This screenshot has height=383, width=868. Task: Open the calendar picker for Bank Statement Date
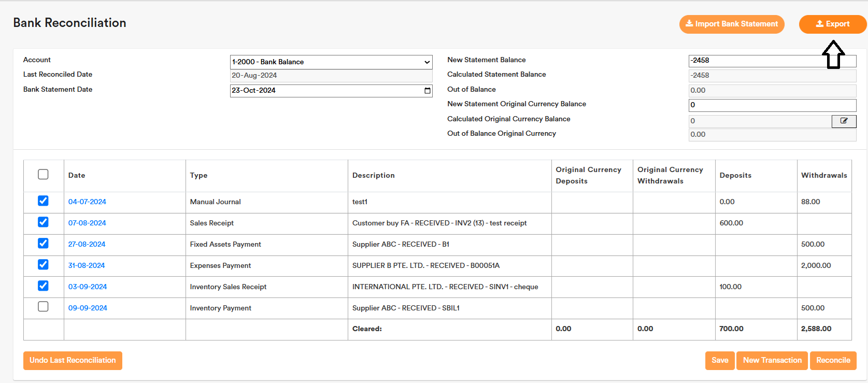(427, 91)
